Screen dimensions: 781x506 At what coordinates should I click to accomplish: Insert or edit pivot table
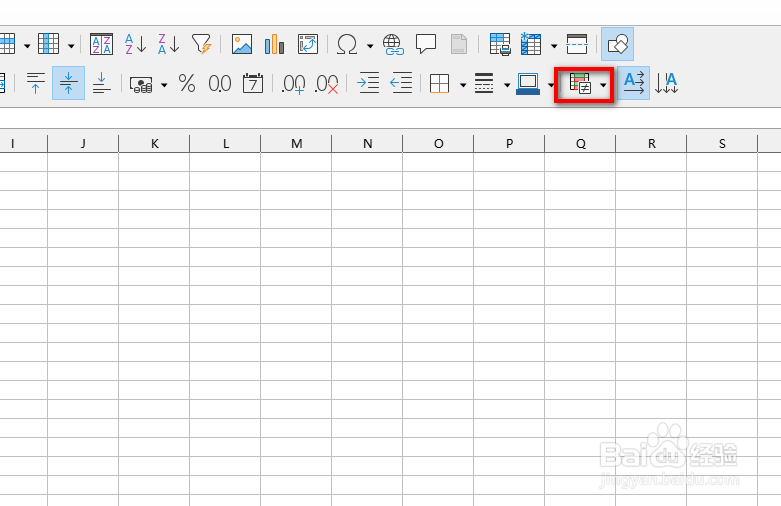click(x=308, y=44)
